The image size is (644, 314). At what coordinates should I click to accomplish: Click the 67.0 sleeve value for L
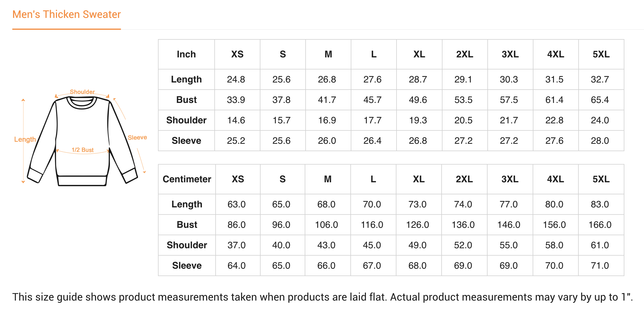372,266
